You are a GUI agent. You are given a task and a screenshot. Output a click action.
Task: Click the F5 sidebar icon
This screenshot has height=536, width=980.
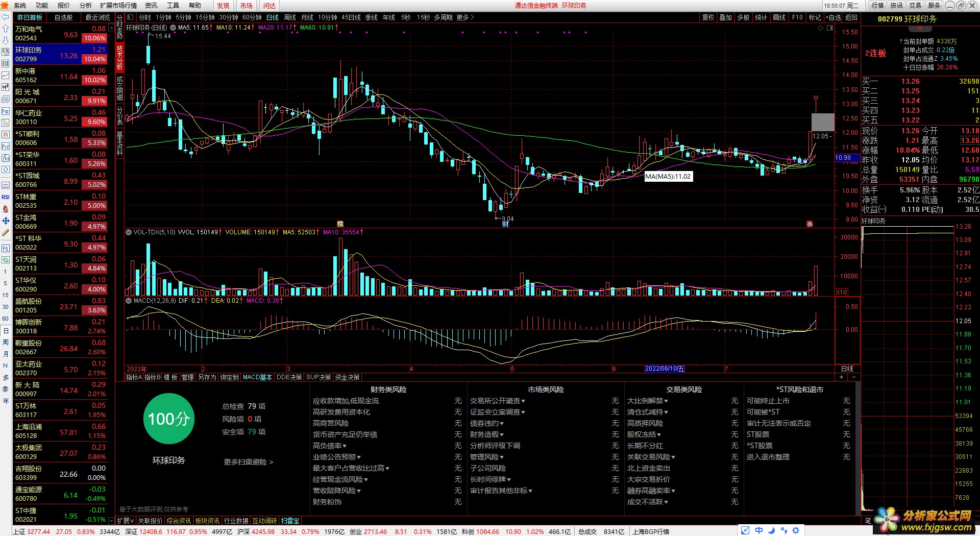point(6,249)
